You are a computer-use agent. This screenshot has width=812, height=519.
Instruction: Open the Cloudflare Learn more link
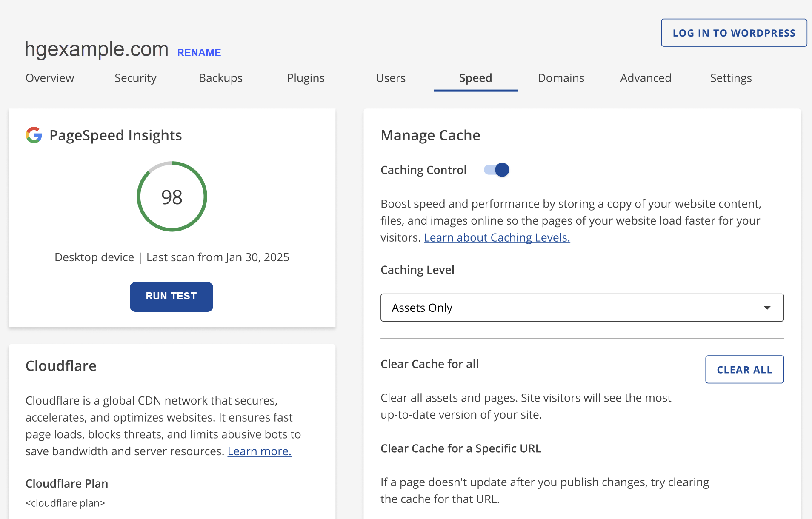pyautogui.click(x=259, y=451)
